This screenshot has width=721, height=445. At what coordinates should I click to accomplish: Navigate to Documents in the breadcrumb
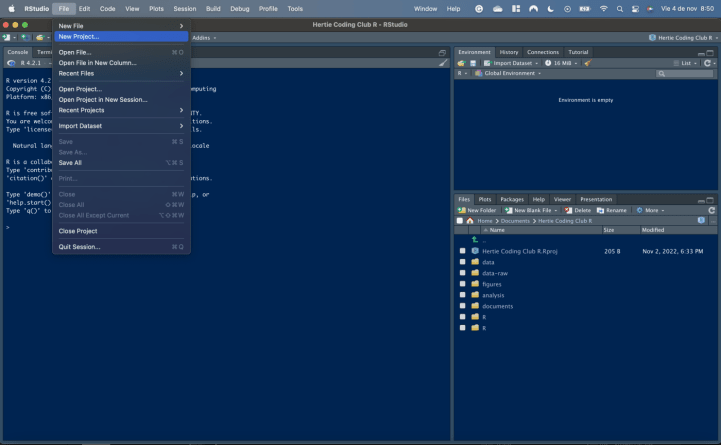pos(515,221)
